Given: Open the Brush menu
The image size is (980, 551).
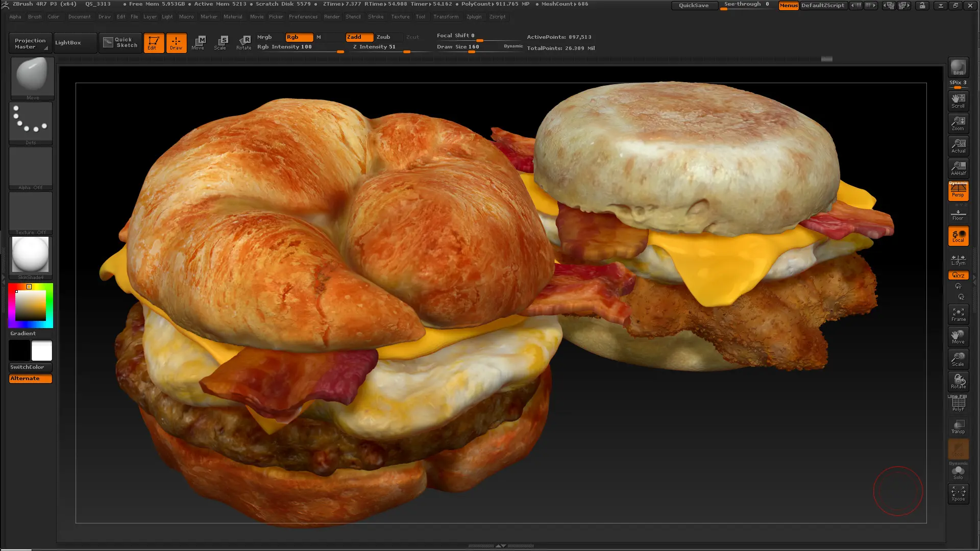Looking at the screenshot, I should 35,17.
